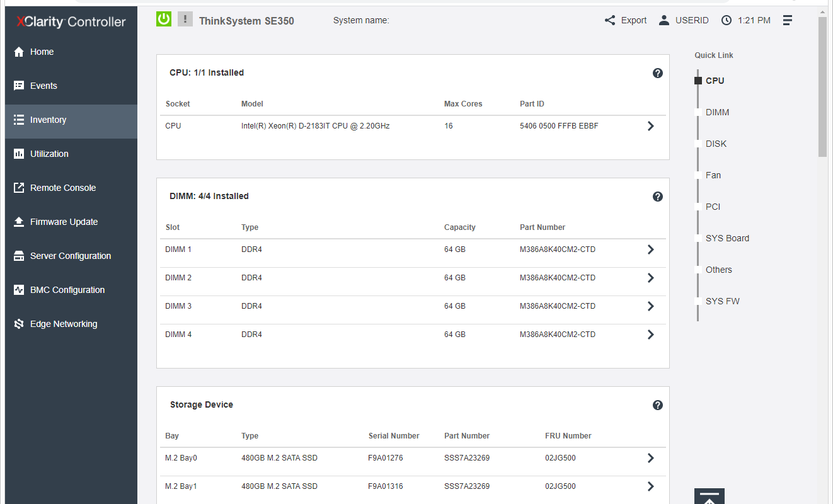Click M.2 Bay1 FRU number 02JG500

tap(560, 486)
